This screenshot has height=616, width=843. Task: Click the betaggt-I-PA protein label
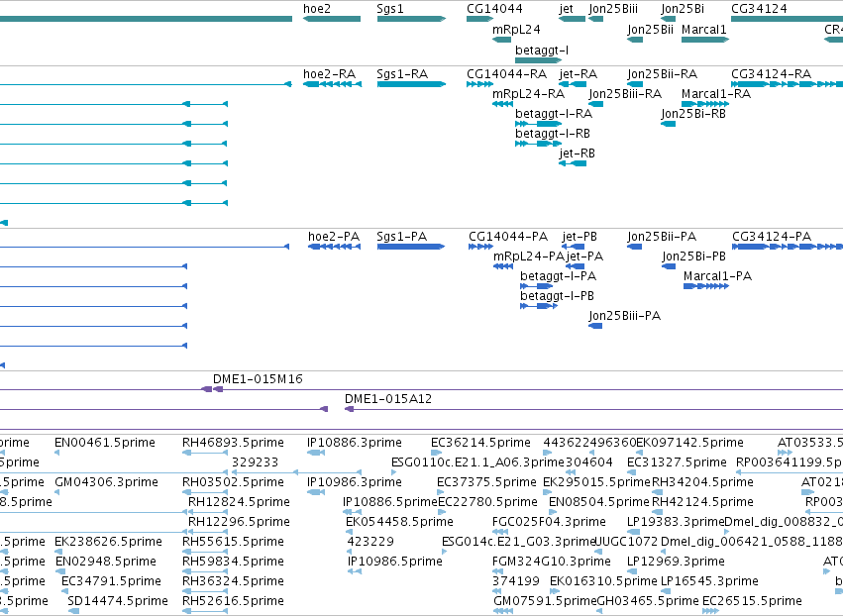[x=558, y=276]
